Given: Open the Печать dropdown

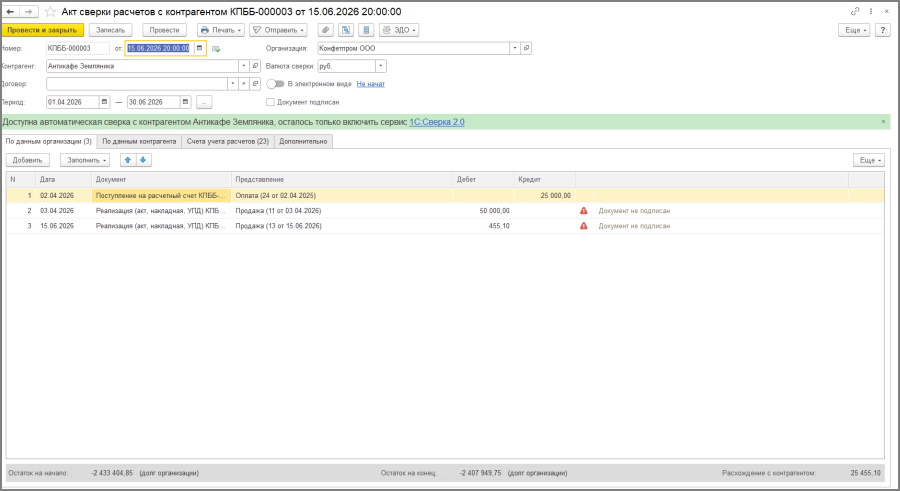Looking at the screenshot, I should (221, 30).
